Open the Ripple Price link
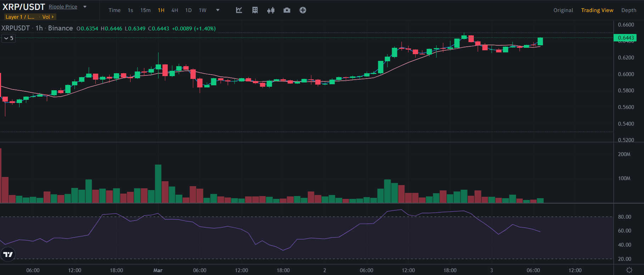 (x=63, y=7)
